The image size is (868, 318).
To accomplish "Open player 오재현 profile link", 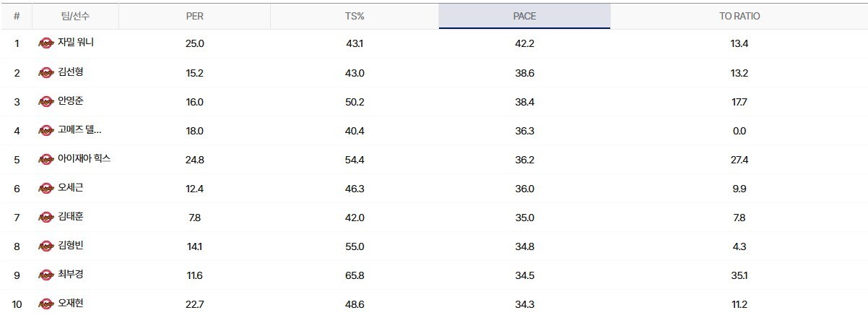I will coord(71,303).
